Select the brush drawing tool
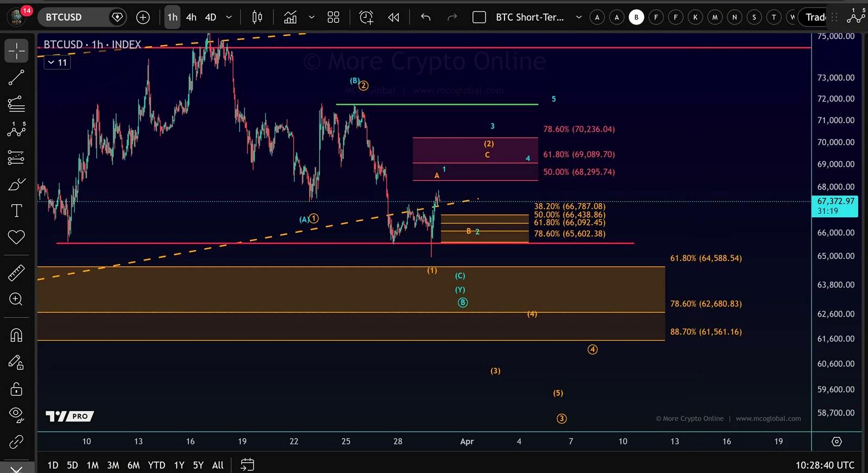868x473 pixels. [x=16, y=185]
